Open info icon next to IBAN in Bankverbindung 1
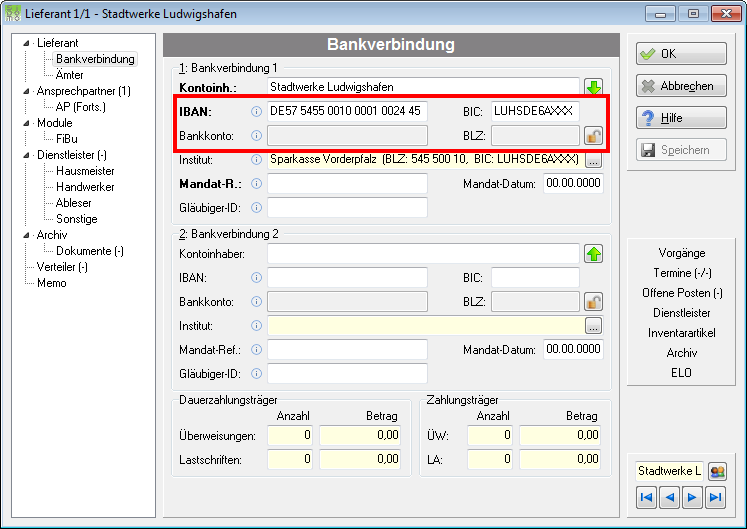The image size is (747, 529). point(256,112)
